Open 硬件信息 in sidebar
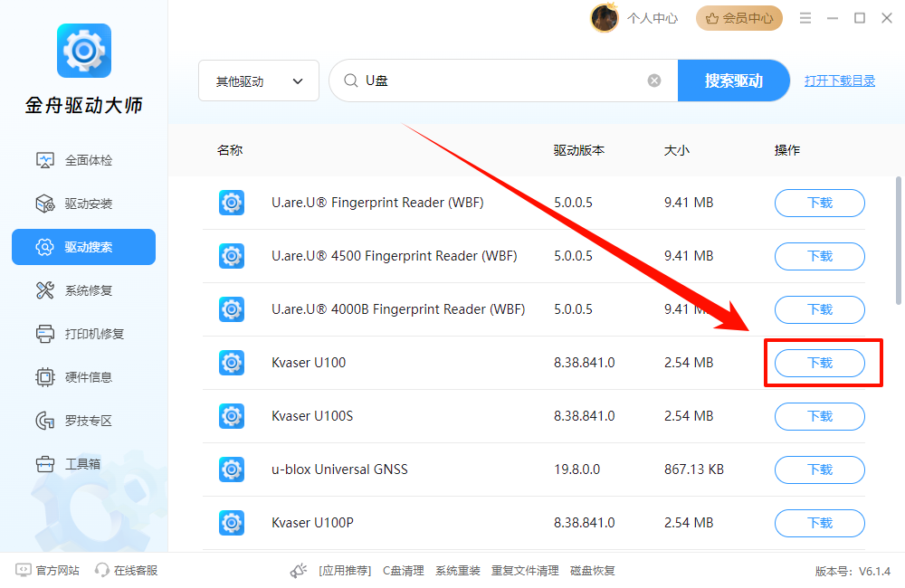905x588 pixels. click(x=83, y=377)
